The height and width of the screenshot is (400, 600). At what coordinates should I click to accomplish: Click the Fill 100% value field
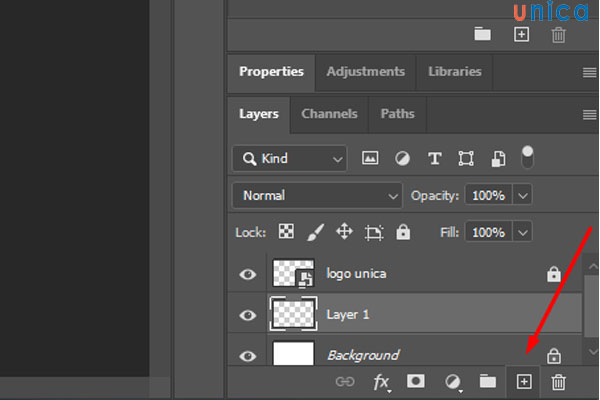[x=488, y=232]
